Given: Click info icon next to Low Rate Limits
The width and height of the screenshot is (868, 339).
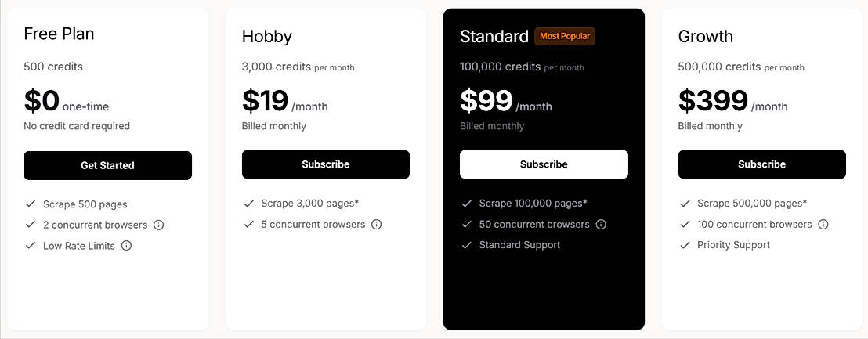Looking at the screenshot, I should tap(126, 246).
